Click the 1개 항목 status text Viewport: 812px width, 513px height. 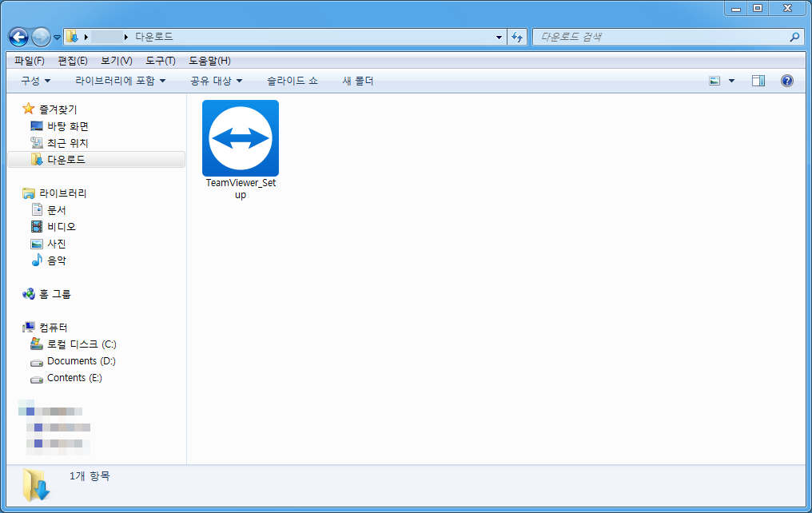90,475
